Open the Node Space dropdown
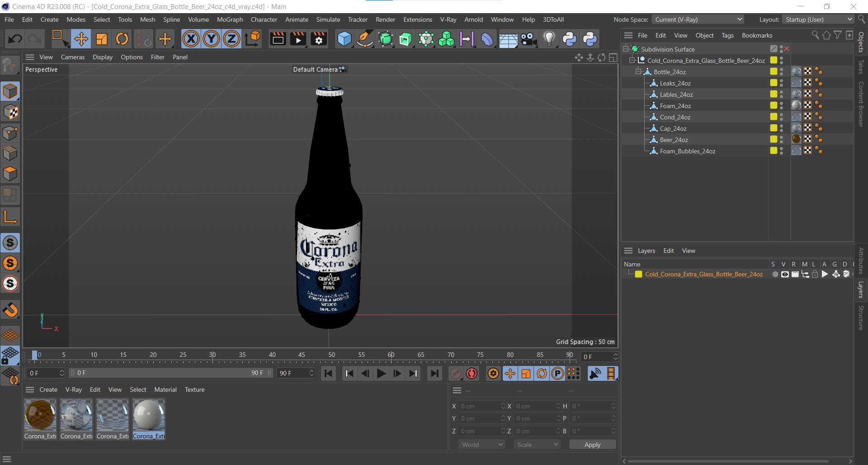The width and height of the screenshot is (868, 465). point(698,19)
